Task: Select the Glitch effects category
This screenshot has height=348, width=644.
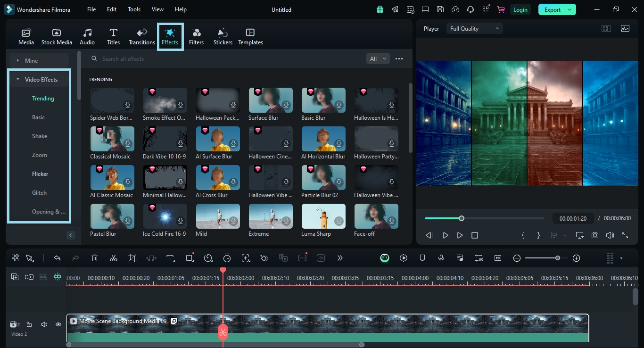Action: point(39,192)
